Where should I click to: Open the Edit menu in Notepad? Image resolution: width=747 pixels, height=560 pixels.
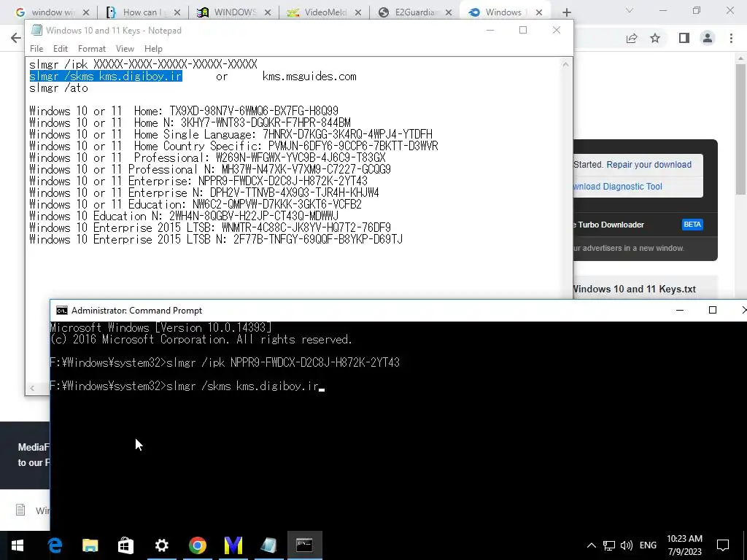click(61, 49)
